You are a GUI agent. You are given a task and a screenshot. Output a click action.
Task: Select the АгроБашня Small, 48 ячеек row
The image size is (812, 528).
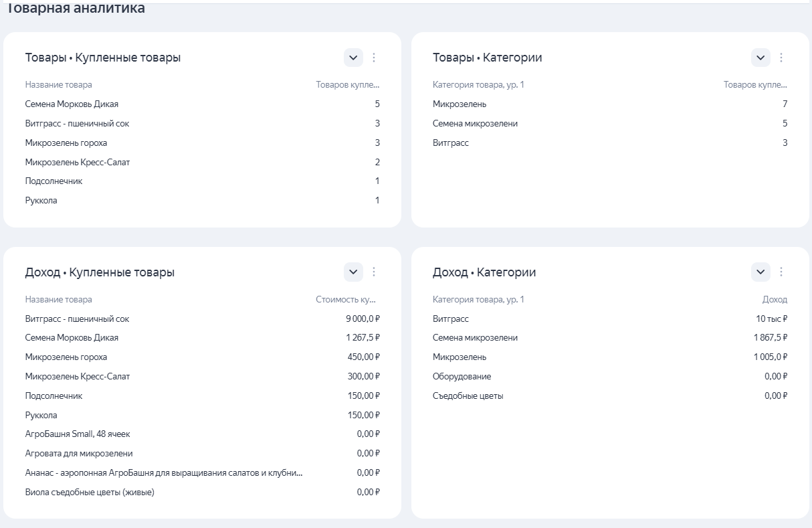point(78,434)
